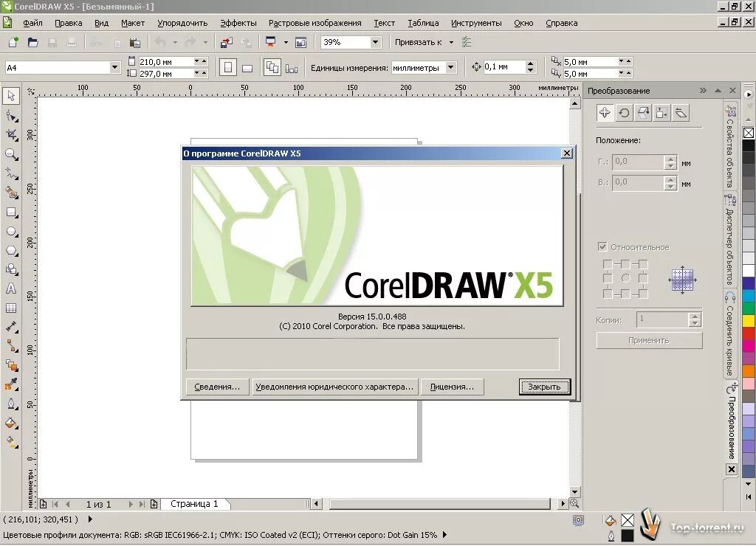Select the Basic Shapes tool

11,269
